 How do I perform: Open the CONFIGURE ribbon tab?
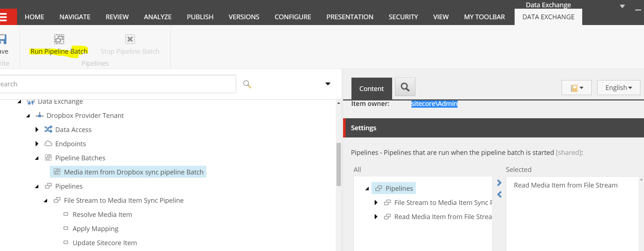click(293, 17)
